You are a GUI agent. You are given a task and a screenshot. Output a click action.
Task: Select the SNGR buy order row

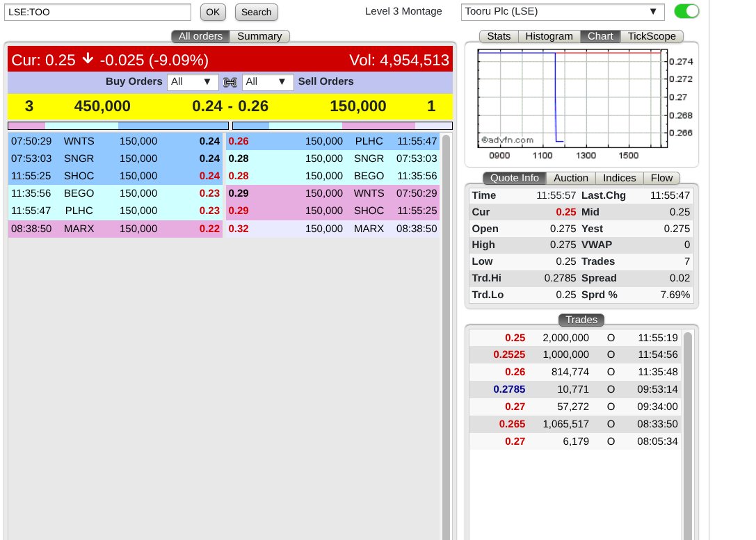tap(115, 158)
